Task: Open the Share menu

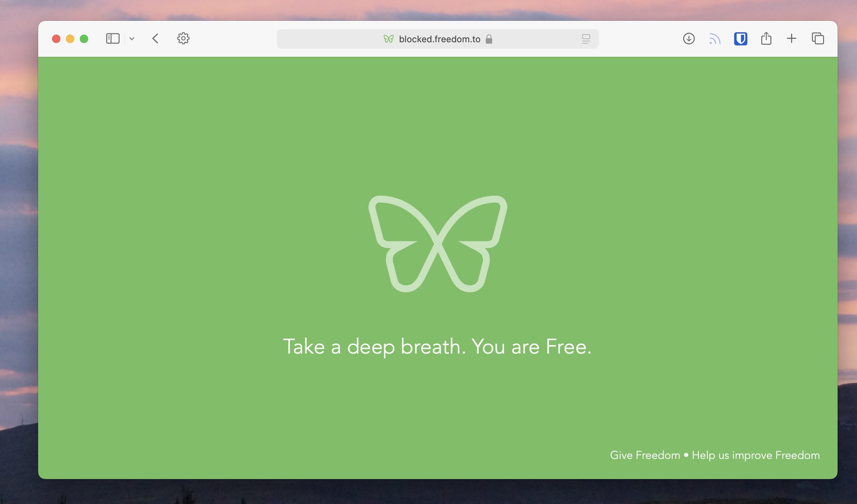Action: (766, 38)
